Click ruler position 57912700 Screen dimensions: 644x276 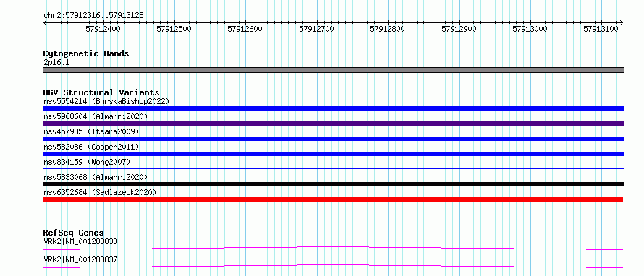point(317,29)
